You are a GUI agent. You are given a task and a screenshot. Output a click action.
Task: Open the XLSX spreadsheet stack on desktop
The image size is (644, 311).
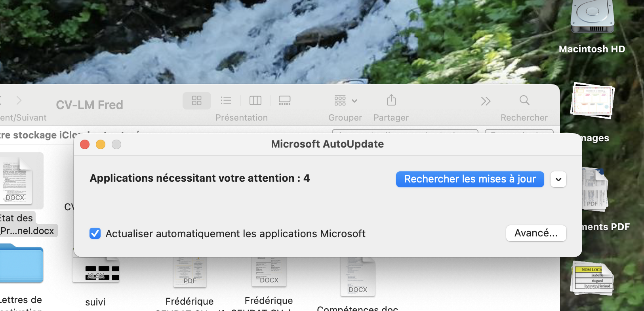coord(593,278)
